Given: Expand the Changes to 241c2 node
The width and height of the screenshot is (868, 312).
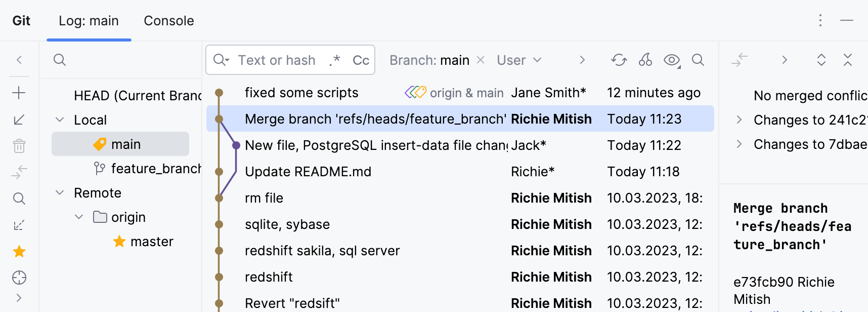Looking at the screenshot, I should pyautogui.click(x=740, y=120).
